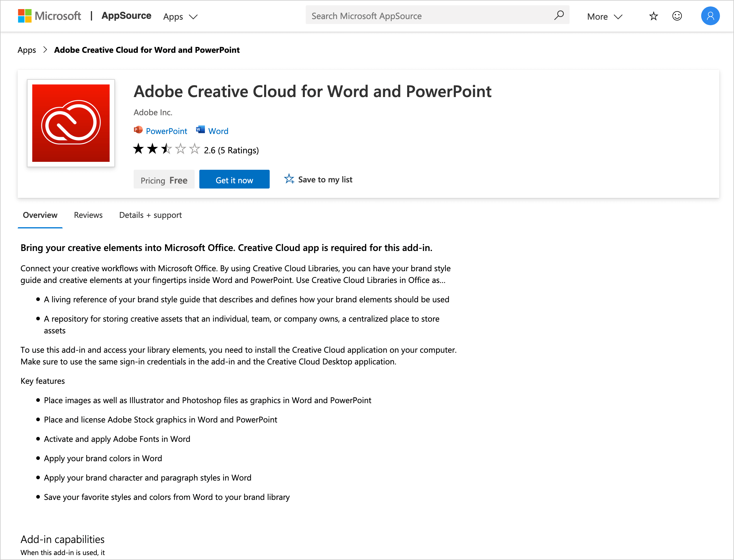This screenshot has width=734, height=560.
Task: Open the user account avatar
Action: 710,16
